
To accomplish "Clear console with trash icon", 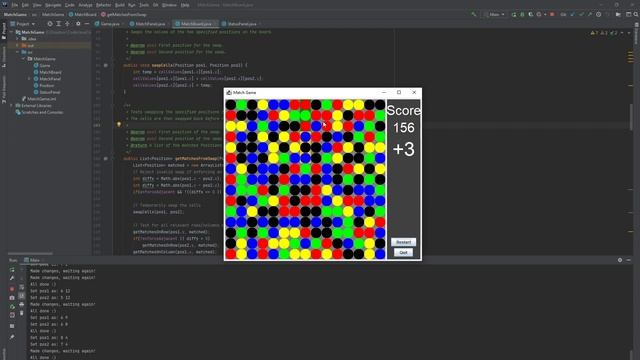I will (x=22, y=313).
